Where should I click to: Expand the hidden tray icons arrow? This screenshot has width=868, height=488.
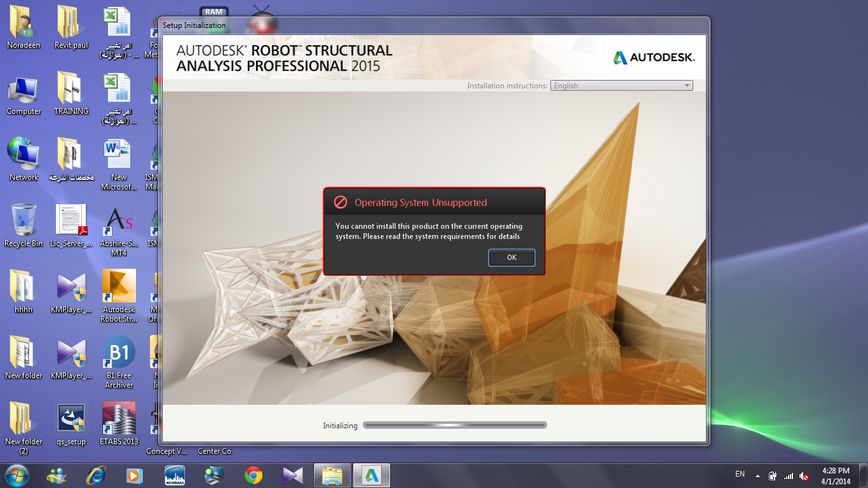coord(756,474)
